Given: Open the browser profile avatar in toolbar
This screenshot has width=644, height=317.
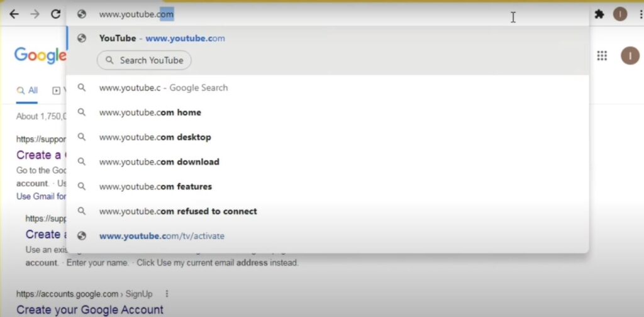Looking at the screenshot, I should [620, 14].
